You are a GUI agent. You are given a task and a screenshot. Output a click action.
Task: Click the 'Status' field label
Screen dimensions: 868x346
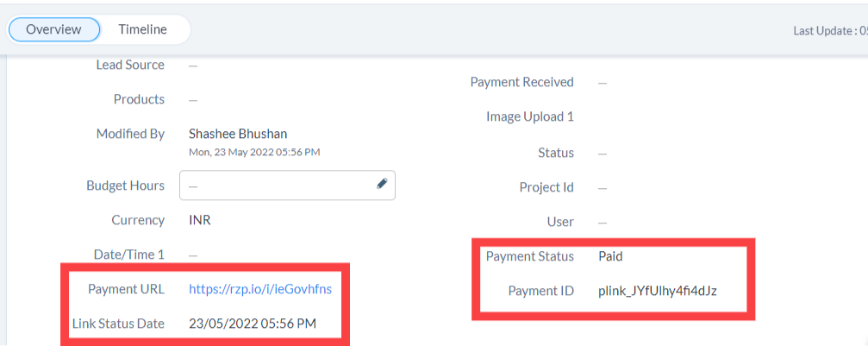[556, 153]
